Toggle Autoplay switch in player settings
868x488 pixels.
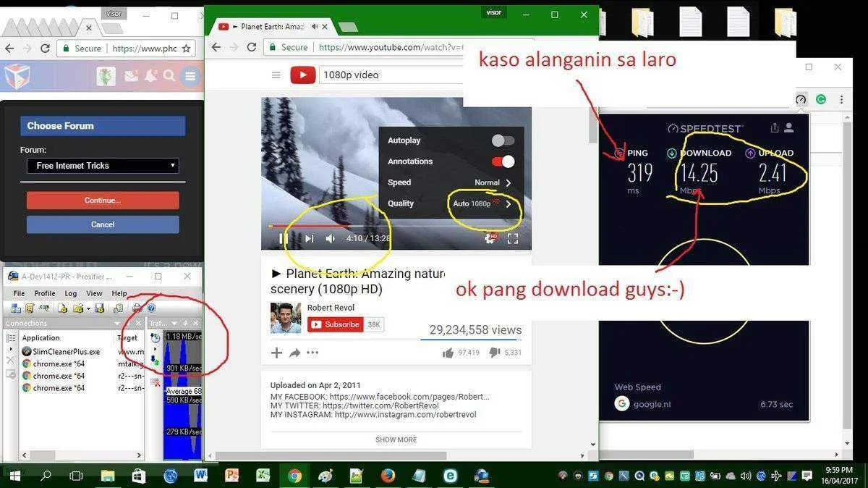pos(503,140)
